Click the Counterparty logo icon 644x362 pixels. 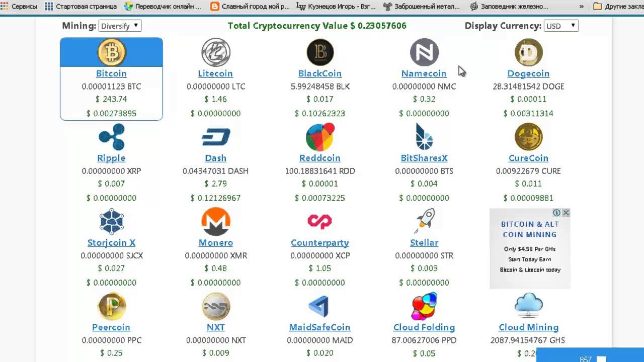pos(320,221)
